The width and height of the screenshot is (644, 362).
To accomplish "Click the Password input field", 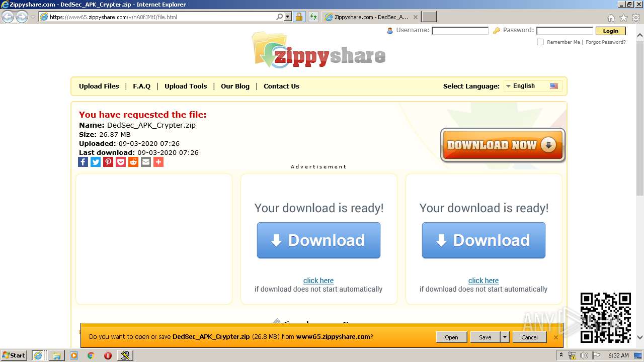I will [x=565, y=31].
